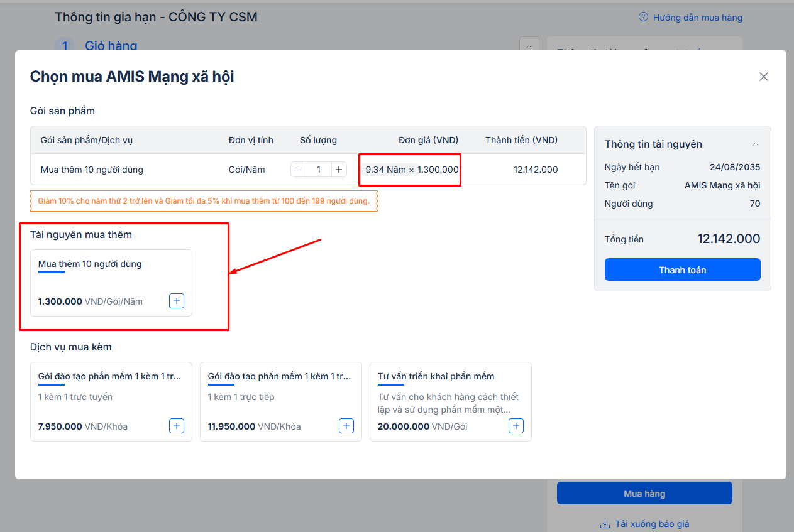Select the Tư vấn triển khai phần mềm card
The image size is (794, 532).
pyautogui.click(x=451, y=401)
